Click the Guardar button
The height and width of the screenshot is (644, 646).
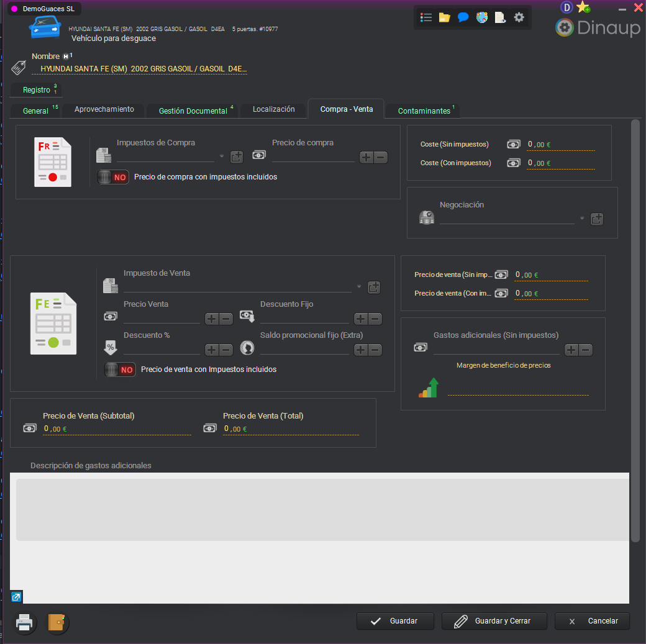pos(395,621)
